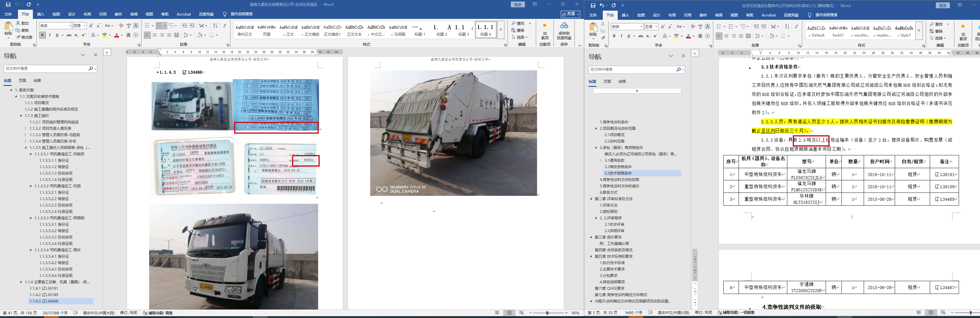Screen dimensions: 980x318
Task: Open Select (选择) dropdown in left window
Action: click(520, 37)
